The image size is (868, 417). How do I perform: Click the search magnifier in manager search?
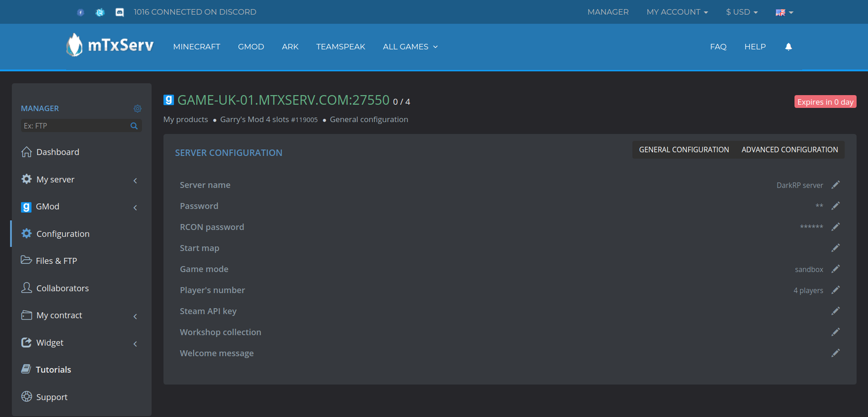[x=134, y=125]
